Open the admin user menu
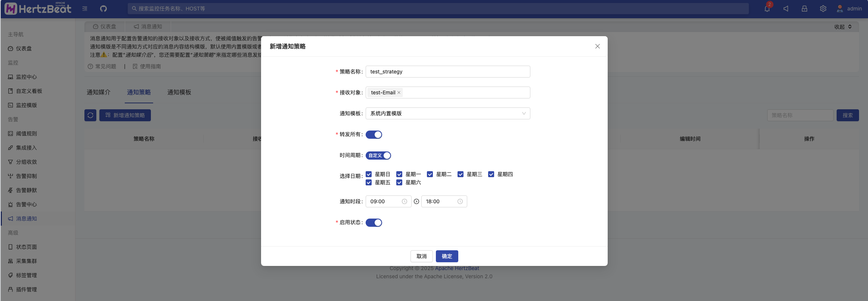The image size is (868, 301). pyautogui.click(x=849, y=9)
